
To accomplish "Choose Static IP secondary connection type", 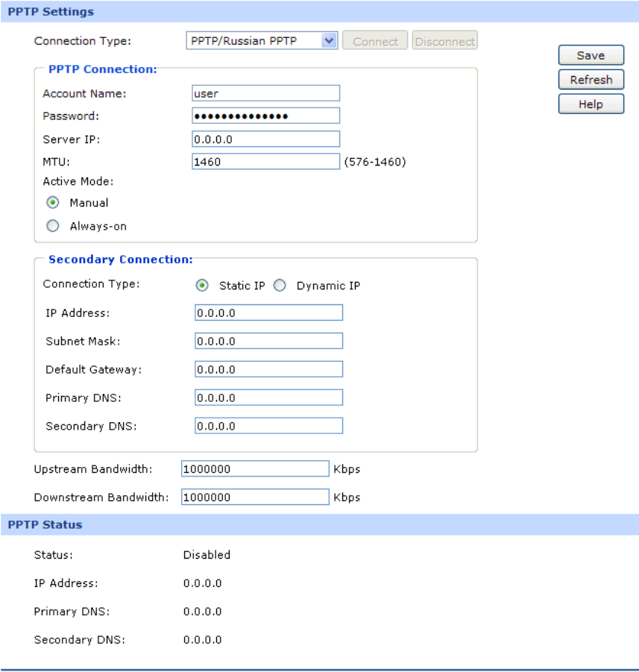I will point(202,286).
